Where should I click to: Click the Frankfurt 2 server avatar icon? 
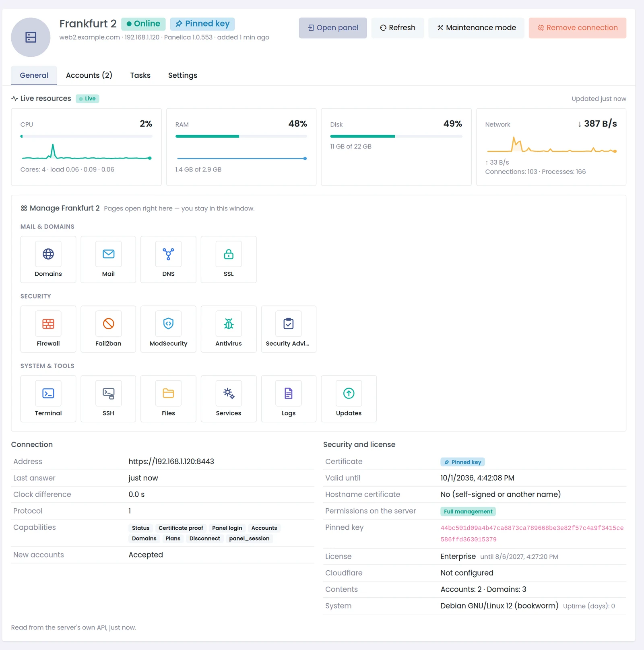click(31, 37)
